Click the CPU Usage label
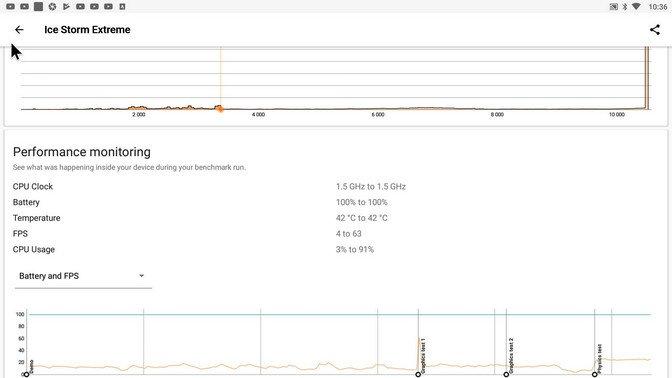Screen dimensions: 672x378 click(33, 249)
